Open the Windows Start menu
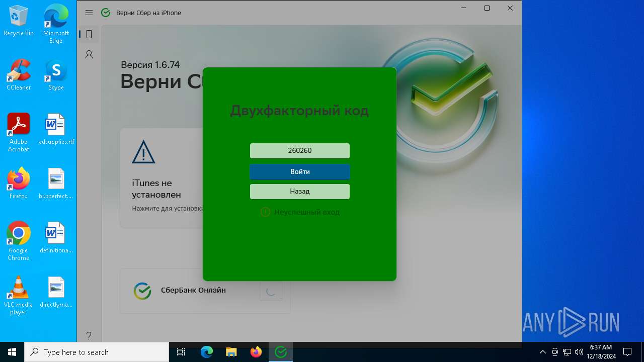Image resolution: width=644 pixels, height=362 pixels. click(x=12, y=352)
